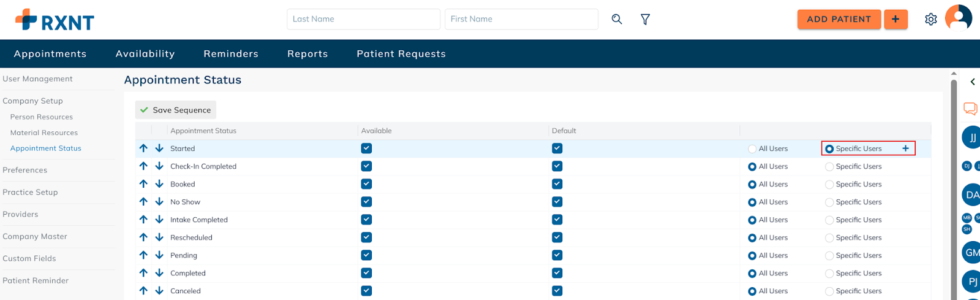Move Booked status up with arrow
Image resolution: width=980 pixels, height=300 pixels.
point(143,184)
